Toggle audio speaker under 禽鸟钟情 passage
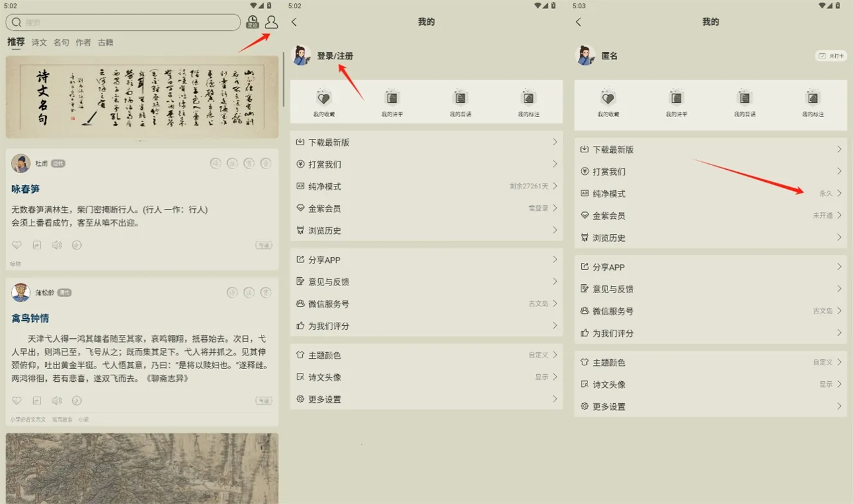The height and width of the screenshot is (504, 853). (x=57, y=401)
